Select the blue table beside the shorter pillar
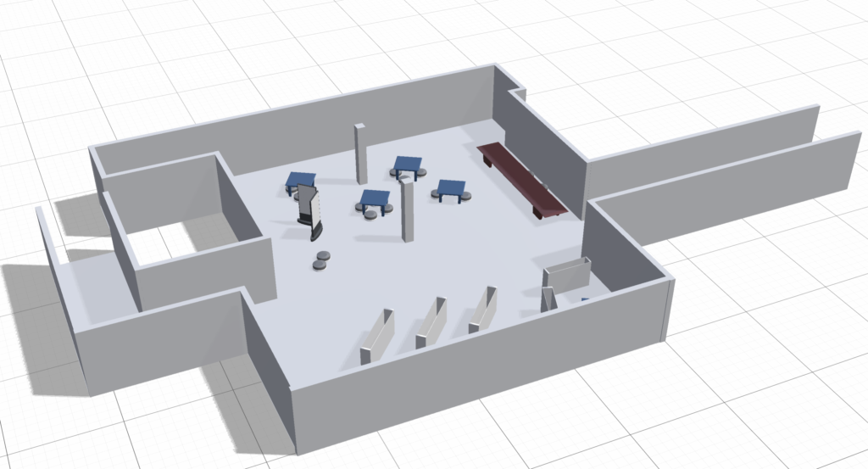The image size is (868, 469). [x=375, y=198]
